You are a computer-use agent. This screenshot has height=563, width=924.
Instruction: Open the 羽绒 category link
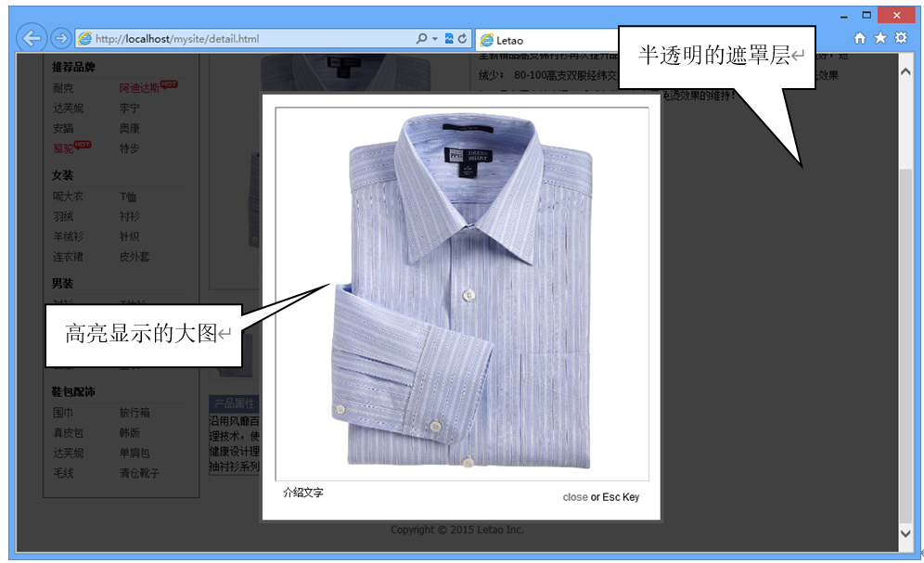pos(63,216)
